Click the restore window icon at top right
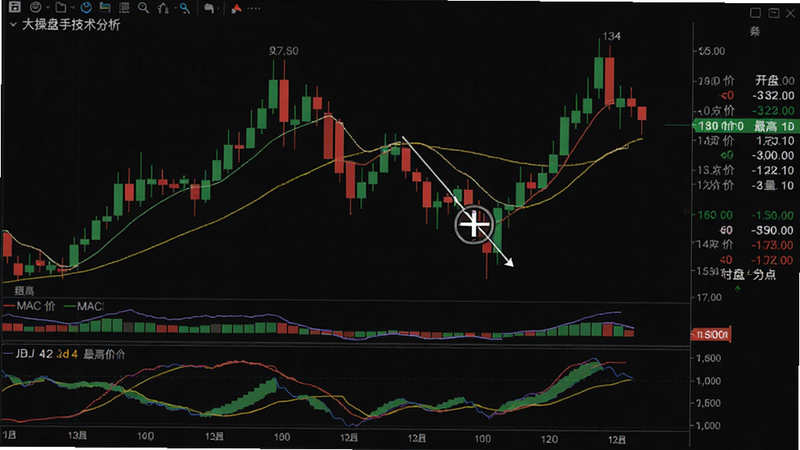Screen dimensions: 800x450 point(774,13)
